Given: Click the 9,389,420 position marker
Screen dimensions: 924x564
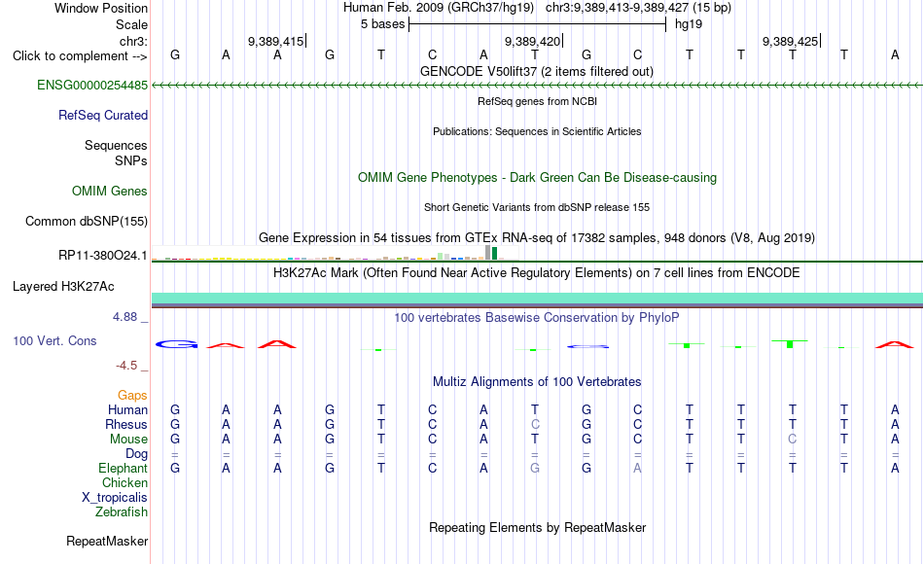Looking at the screenshot, I should pos(533,41).
